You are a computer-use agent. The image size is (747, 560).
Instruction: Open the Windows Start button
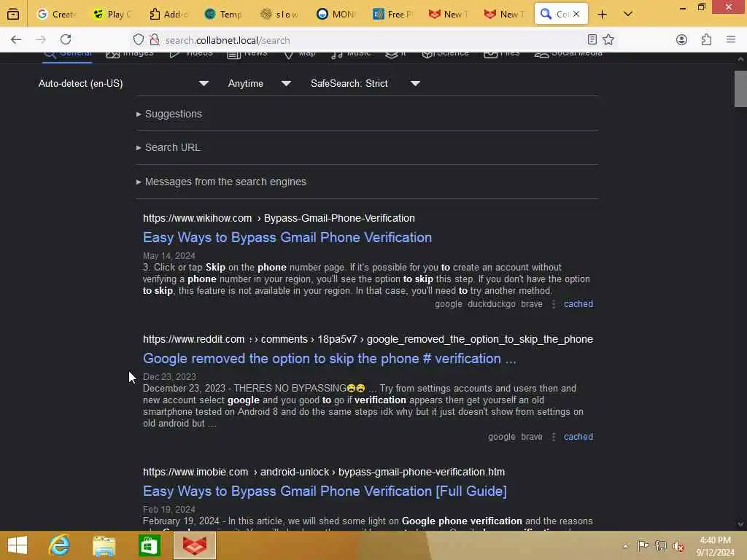click(x=18, y=545)
